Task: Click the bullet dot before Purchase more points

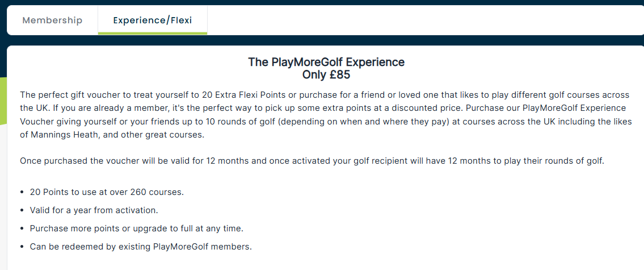Action: [x=22, y=229]
